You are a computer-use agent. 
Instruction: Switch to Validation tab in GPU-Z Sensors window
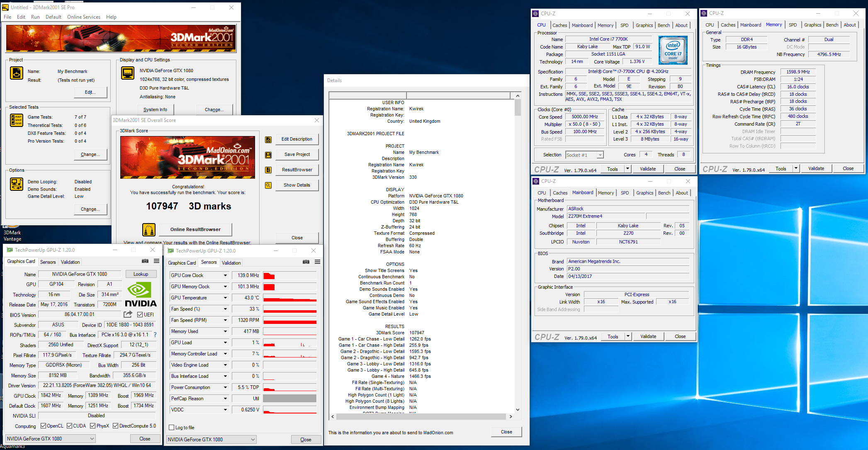click(231, 263)
